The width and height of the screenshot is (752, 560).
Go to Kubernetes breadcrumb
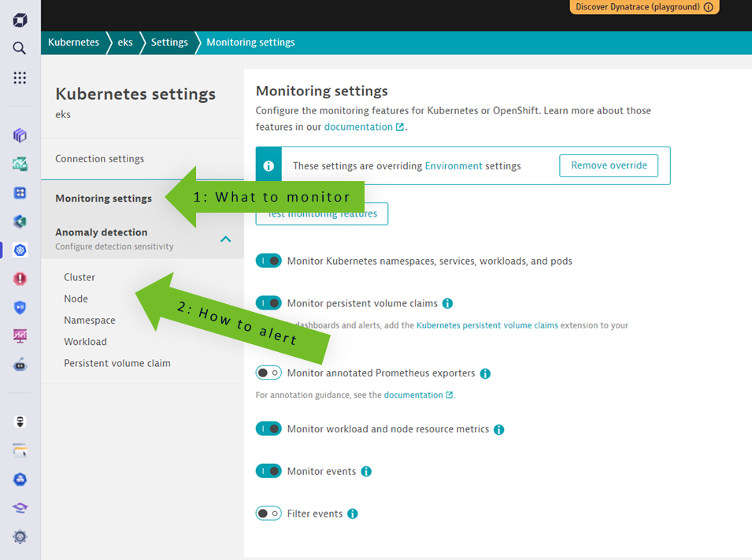tap(73, 43)
